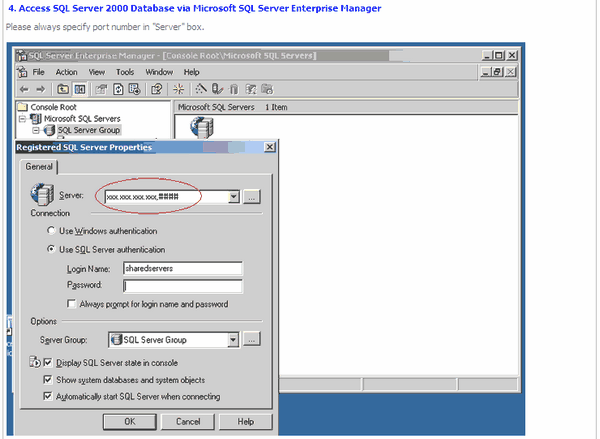Click the browse button next to Server box
This screenshot has height=439, width=600.
click(x=251, y=197)
